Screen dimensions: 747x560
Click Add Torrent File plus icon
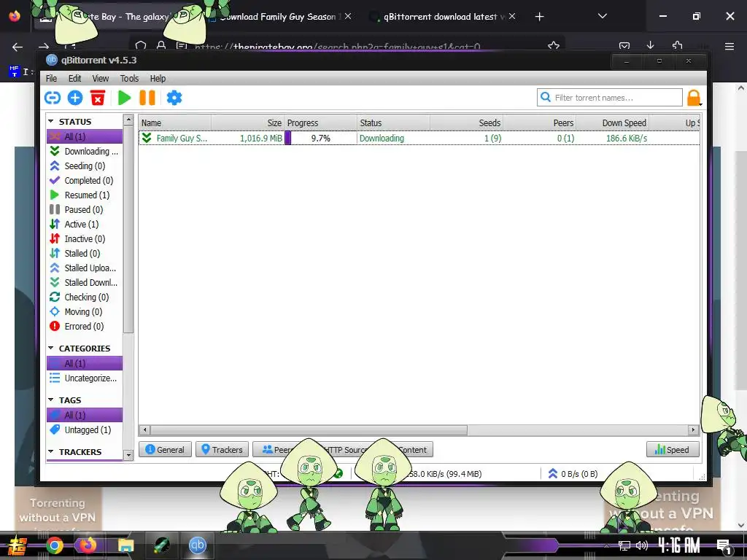[x=75, y=98]
